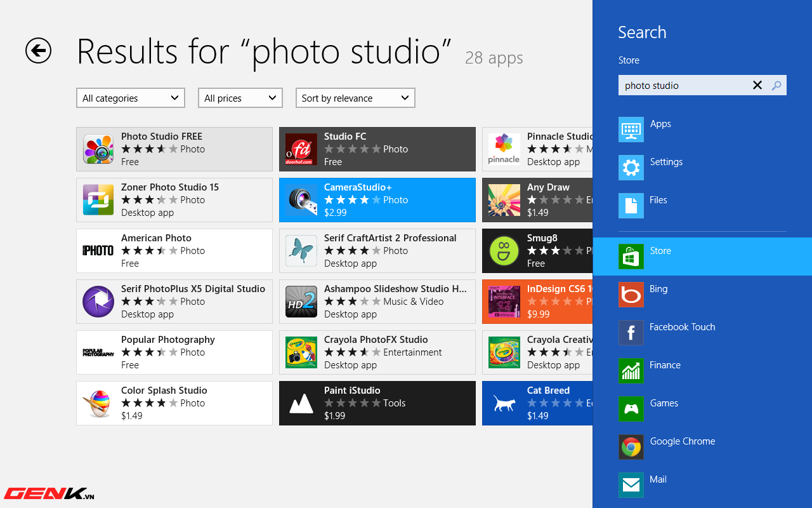Click the Facebook Touch icon
Viewport: 812px width, 508px height.
coord(631,333)
